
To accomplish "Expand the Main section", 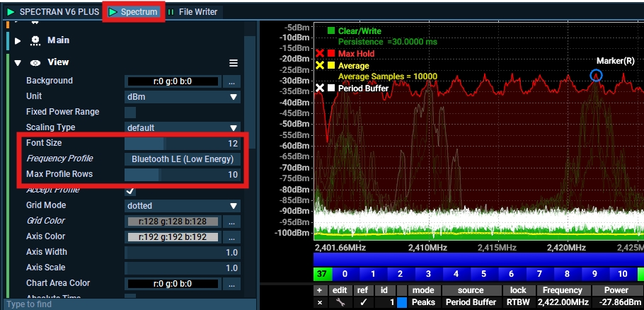I will click(18, 41).
